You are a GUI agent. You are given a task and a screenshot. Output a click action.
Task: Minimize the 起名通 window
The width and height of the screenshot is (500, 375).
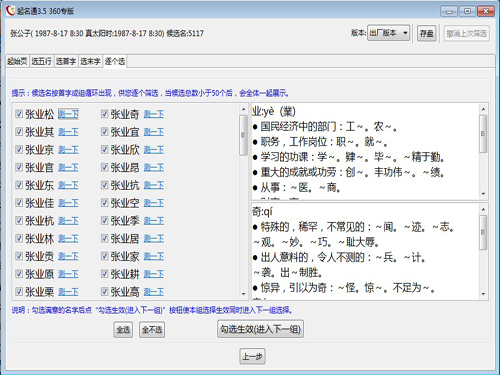[x=449, y=12]
